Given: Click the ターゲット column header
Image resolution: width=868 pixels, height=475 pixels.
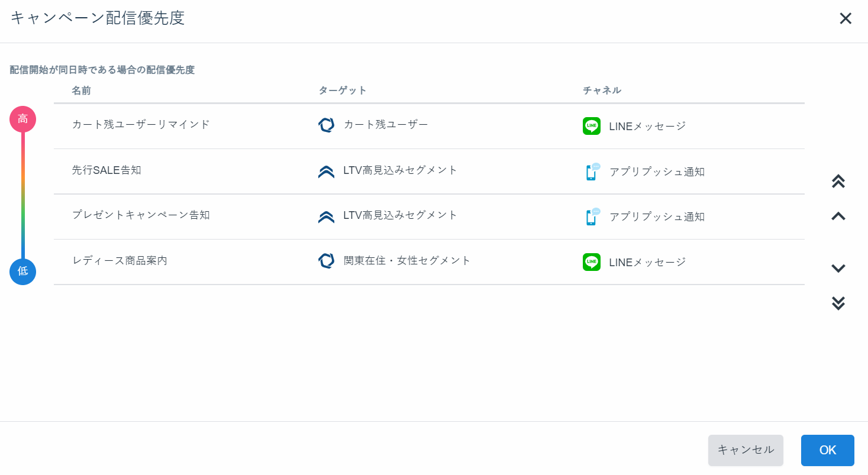Looking at the screenshot, I should (343, 91).
